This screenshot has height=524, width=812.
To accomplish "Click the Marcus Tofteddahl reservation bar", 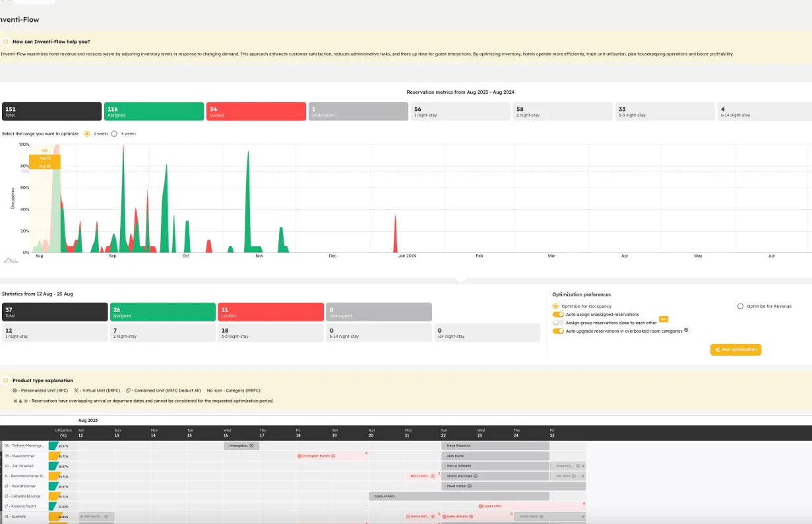I will click(x=495, y=466).
